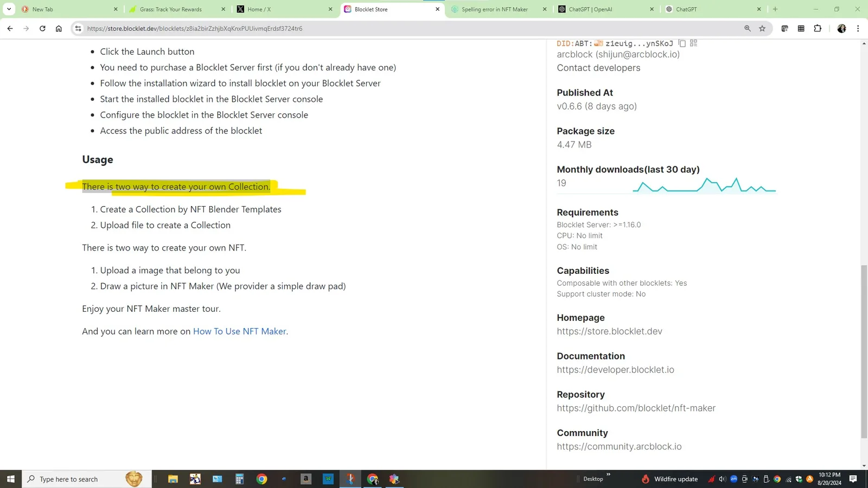The height and width of the screenshot is (488, 868).
Task: Switch to the last ChatGPT tab
Action: tap(714, 9)
